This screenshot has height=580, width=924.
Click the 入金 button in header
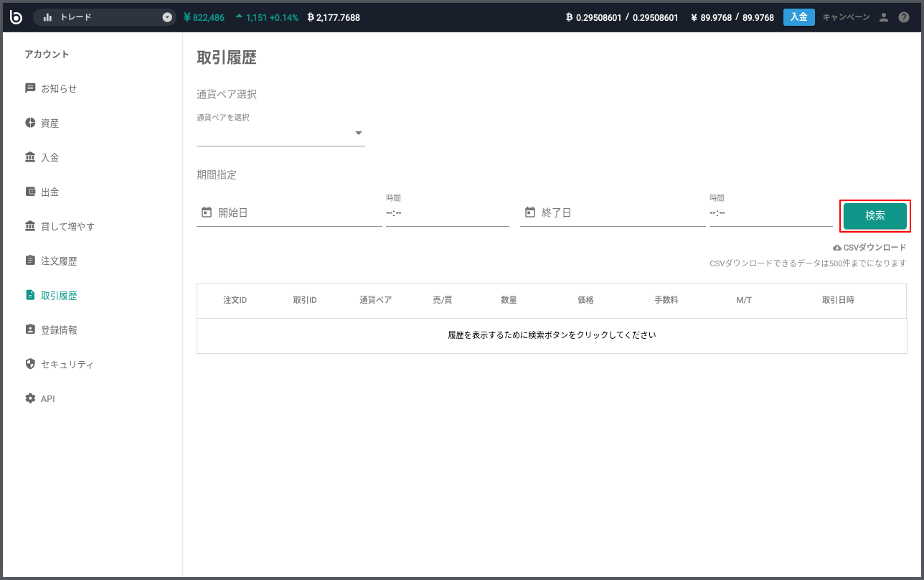(799, 17)
